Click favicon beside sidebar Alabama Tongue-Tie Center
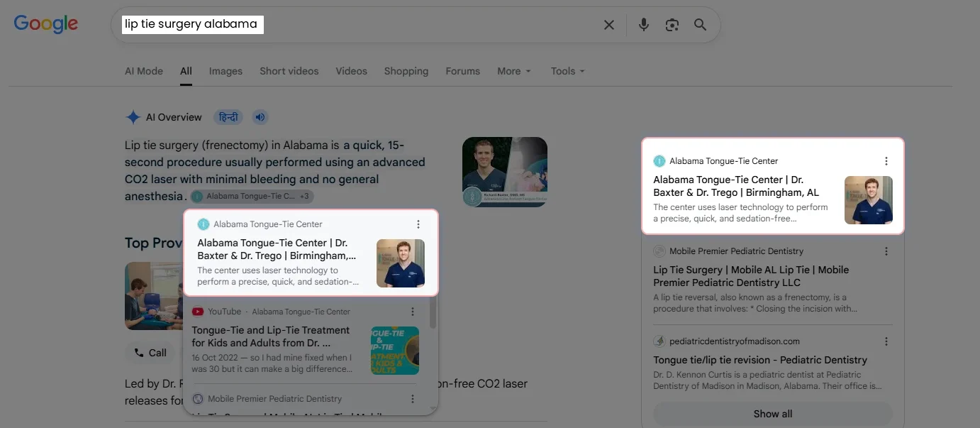This screenshot has height=428, width=980. 659,161
